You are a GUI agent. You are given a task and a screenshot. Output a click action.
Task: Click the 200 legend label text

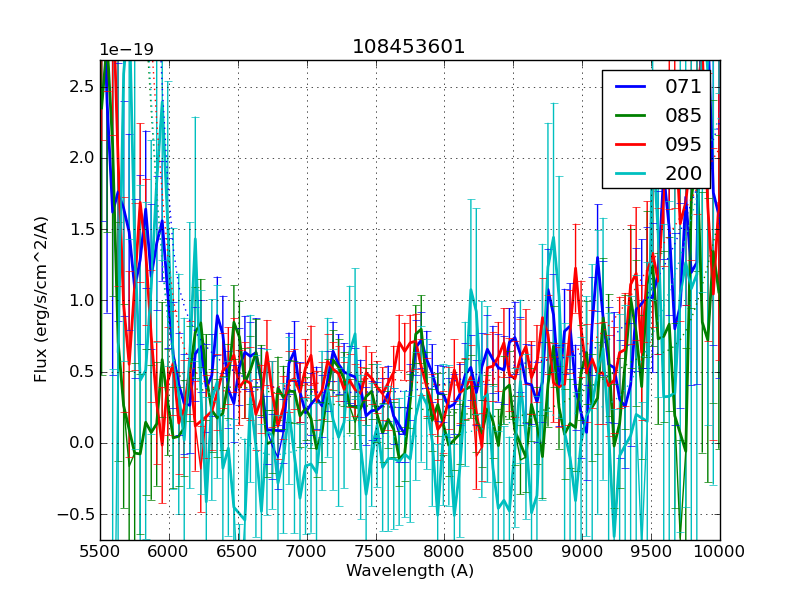(x=683, y=173)
